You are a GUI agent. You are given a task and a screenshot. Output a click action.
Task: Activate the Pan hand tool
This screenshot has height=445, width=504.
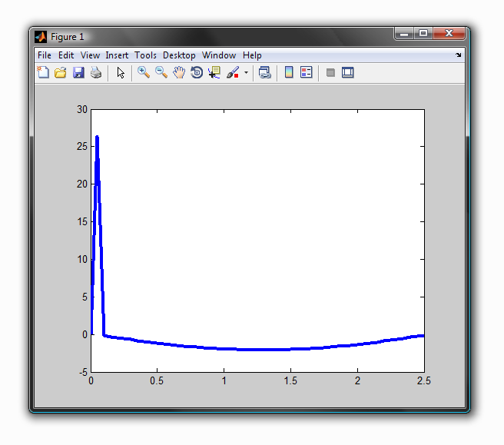[x=179, y=73]
